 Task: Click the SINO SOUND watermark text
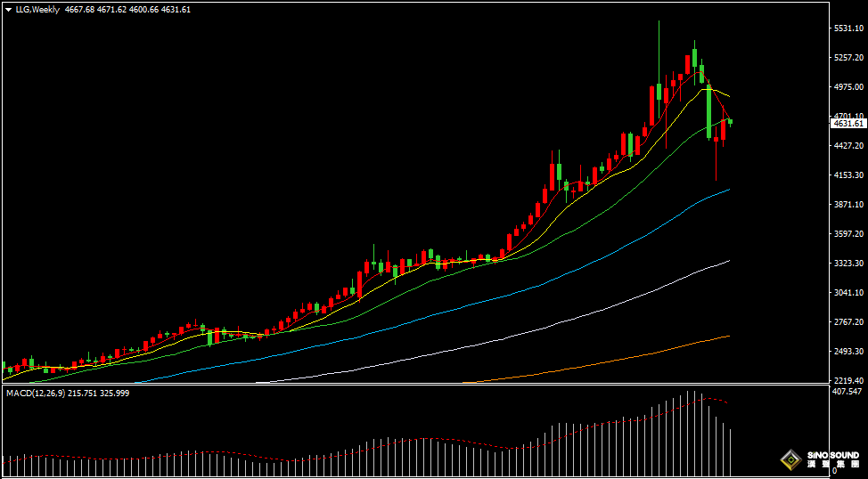pyautogui.click(x=832, y=456)
